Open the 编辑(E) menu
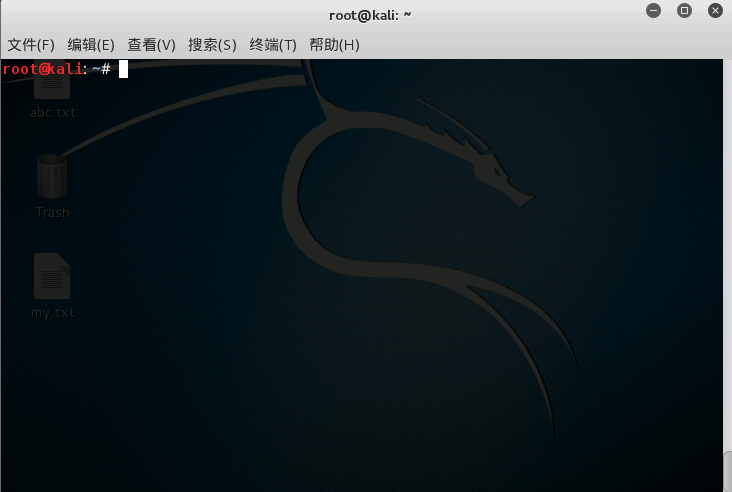Image resolution: width=732 pixels, height=492 pixels. point(91,45)
